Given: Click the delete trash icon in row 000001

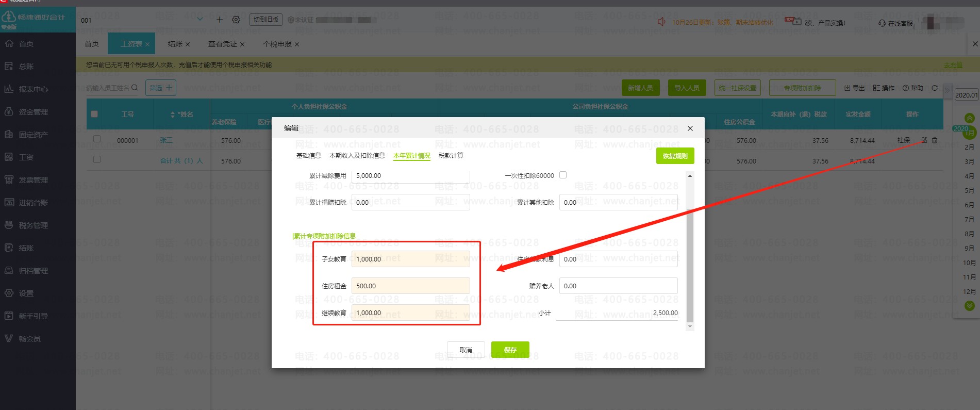Looking at the screenshot, I should coord(935,140).
